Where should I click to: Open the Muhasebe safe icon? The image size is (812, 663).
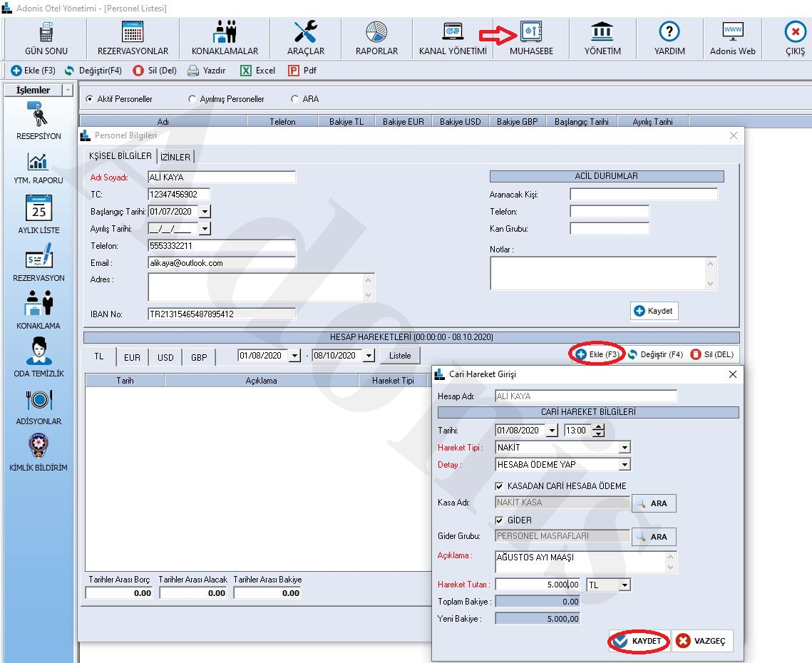coord(531,33)
